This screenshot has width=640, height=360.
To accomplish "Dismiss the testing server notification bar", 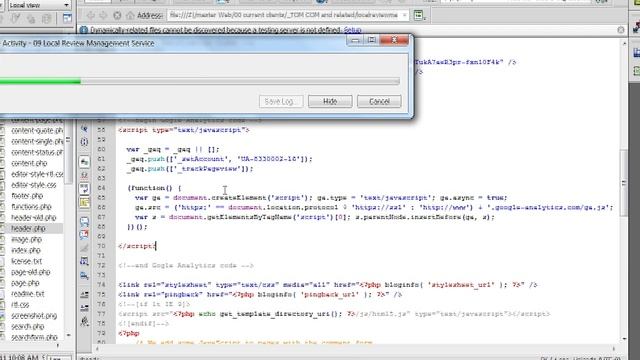I will coord(621,30).
